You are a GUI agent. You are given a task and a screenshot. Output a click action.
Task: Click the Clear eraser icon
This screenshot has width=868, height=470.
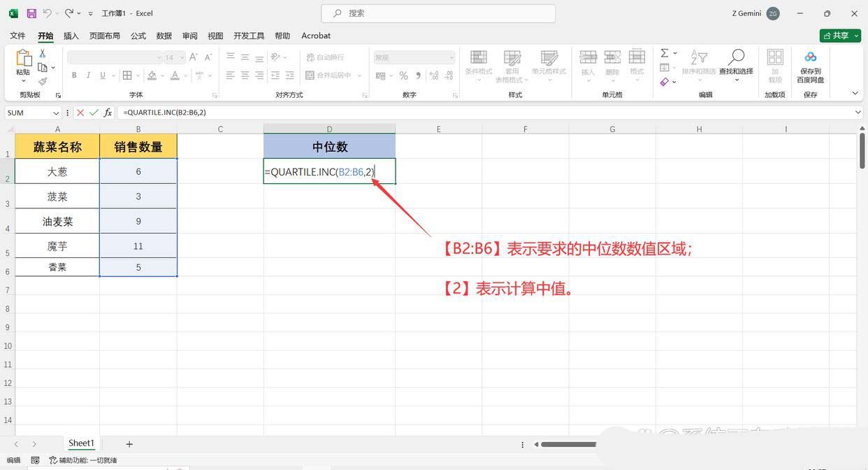point(665,82)
